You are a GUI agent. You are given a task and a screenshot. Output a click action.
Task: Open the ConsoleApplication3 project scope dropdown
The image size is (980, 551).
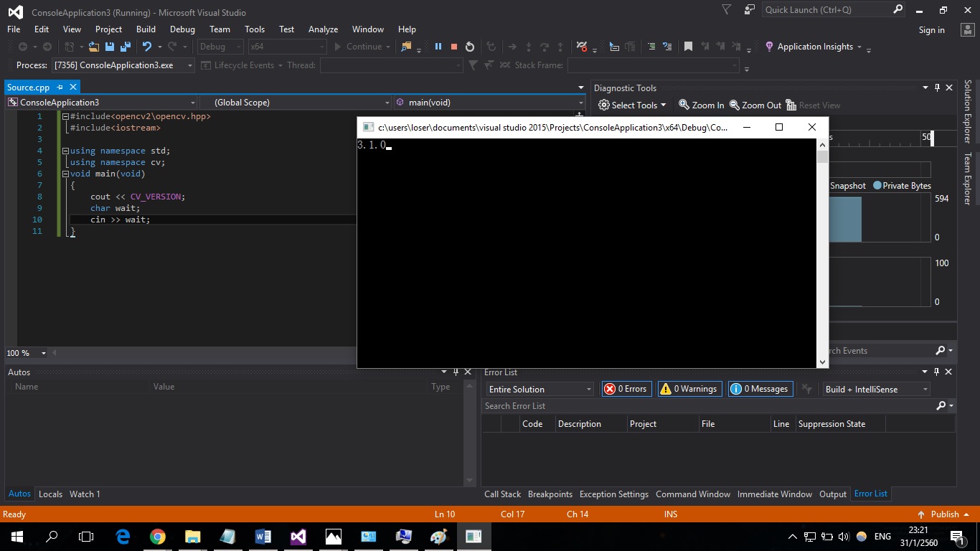101,103
